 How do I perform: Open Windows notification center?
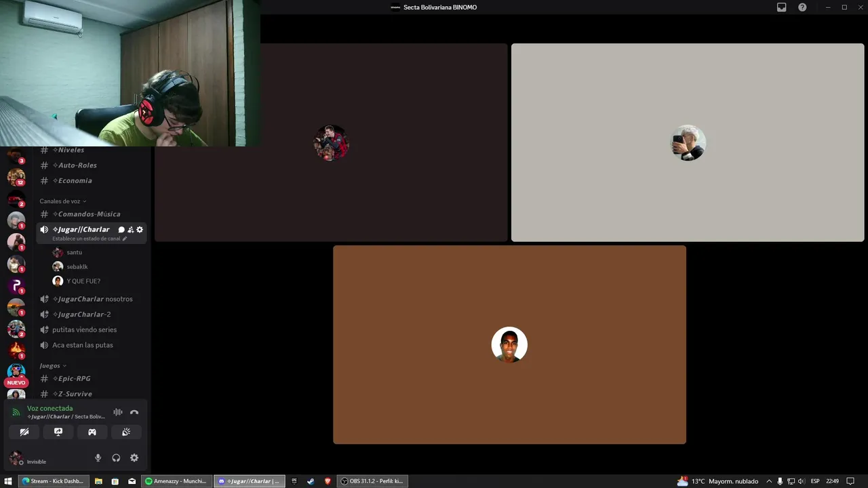coord(850,481)
